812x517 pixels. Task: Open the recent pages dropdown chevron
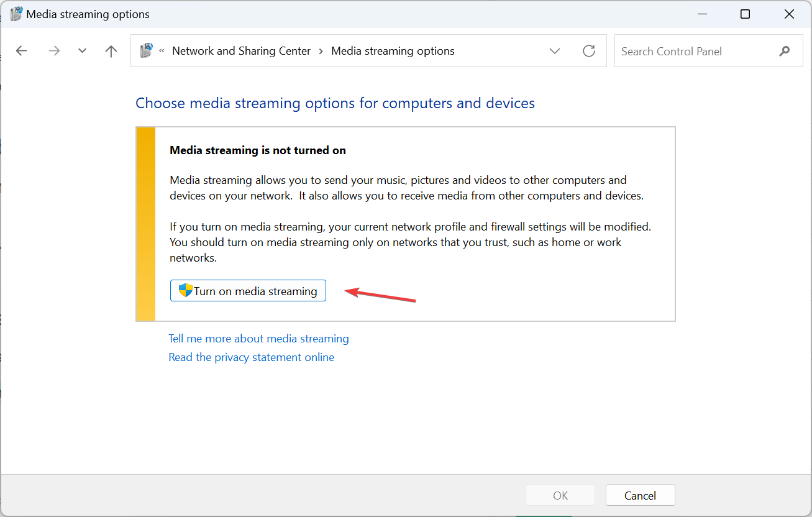pyautogui.click(x=82, y=50)
